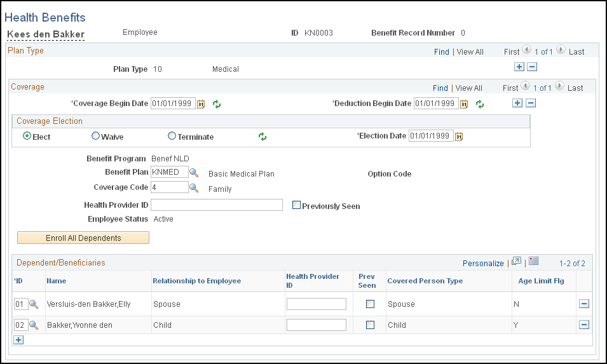The image size is (607, 364).
Task: Remove Bakker,Yvonne den dependent row
Action: tap(584, 325)
